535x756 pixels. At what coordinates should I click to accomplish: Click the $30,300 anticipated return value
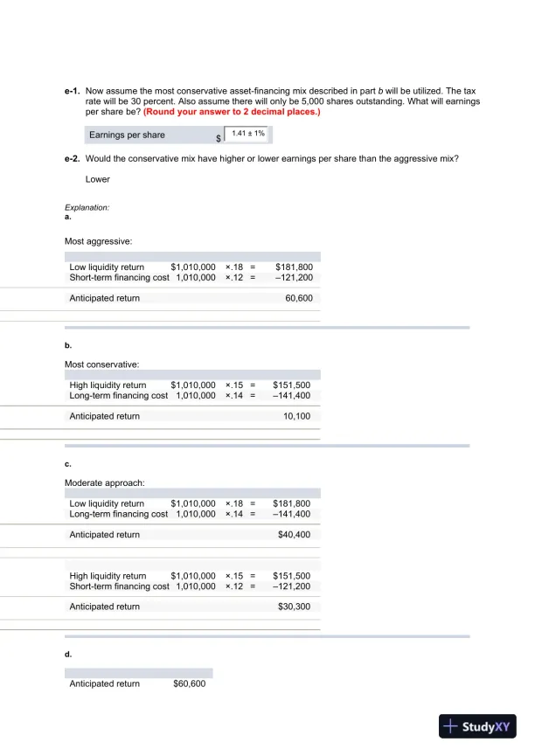point(294,607)
